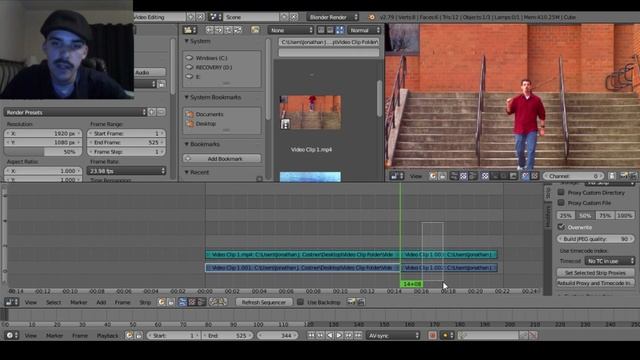The image size is (640, 360).
Task: Open the timeline editor type selector
Action: click(11, 336)
